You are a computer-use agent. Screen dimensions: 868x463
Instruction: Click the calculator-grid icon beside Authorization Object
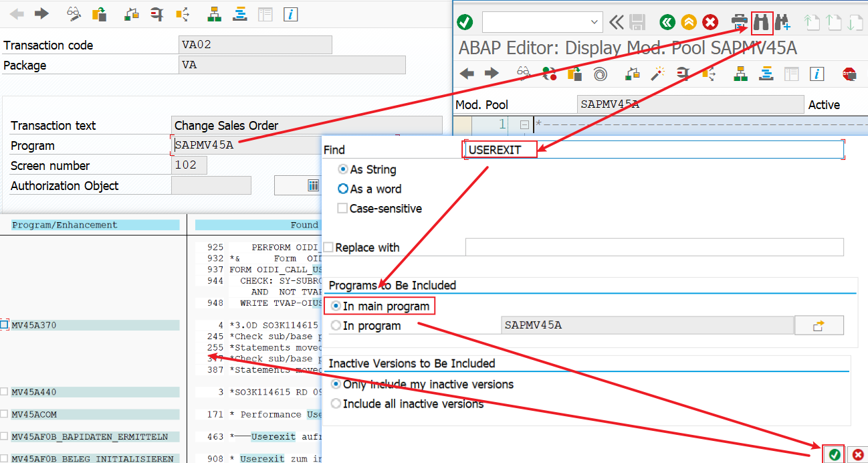[314, 185]
